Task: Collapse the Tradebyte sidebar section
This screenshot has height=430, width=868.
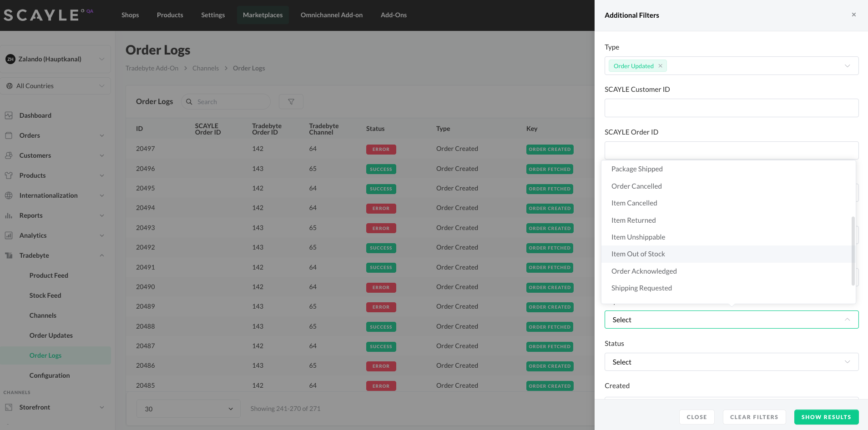Action: click(x=102, y=255)
